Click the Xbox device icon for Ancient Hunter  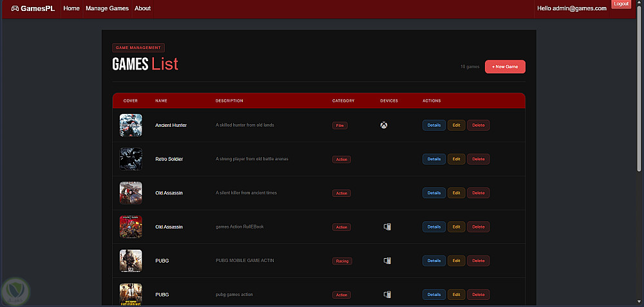(384, 125)
